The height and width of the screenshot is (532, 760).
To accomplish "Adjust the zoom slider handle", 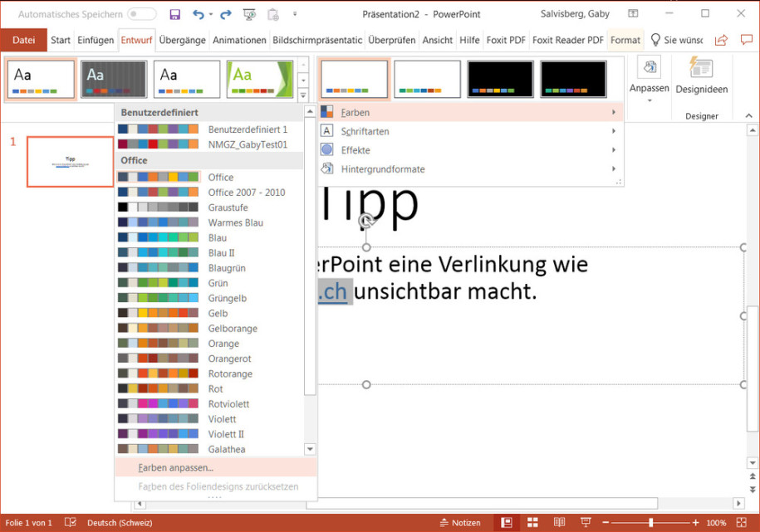I will coord(651,523).
